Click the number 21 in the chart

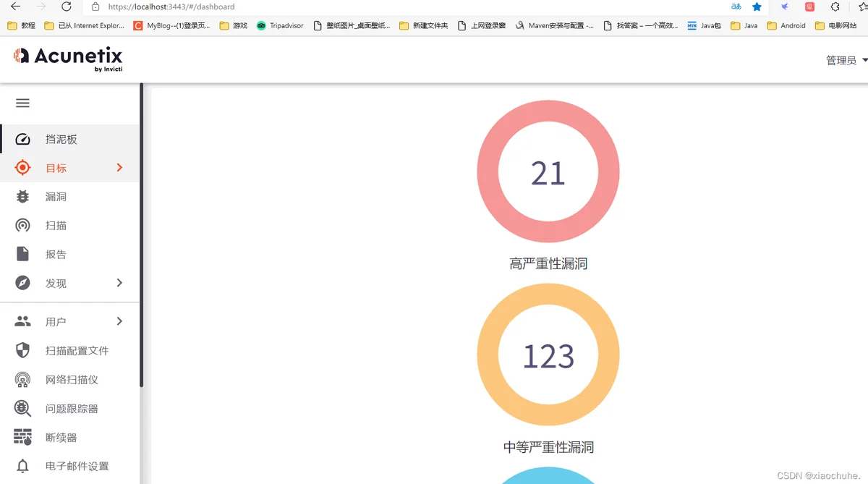(x=548, y=174)
